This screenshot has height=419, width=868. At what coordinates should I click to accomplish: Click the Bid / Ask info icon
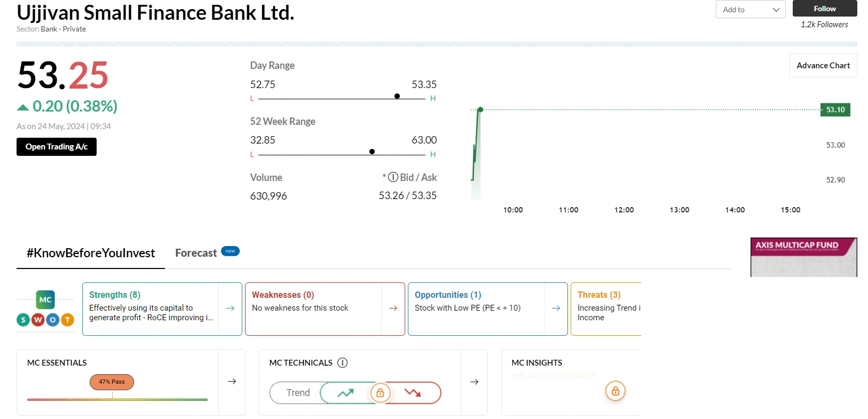pos(393,177)
